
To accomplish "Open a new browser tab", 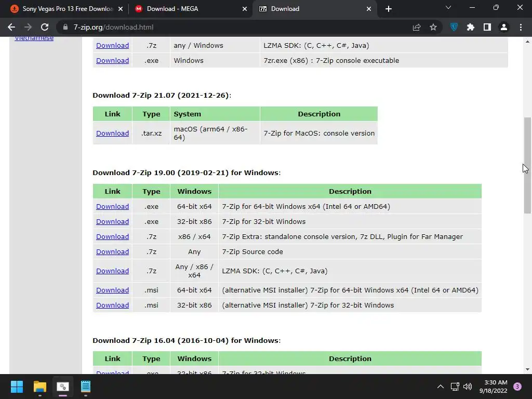I will (x=389, y=9).
